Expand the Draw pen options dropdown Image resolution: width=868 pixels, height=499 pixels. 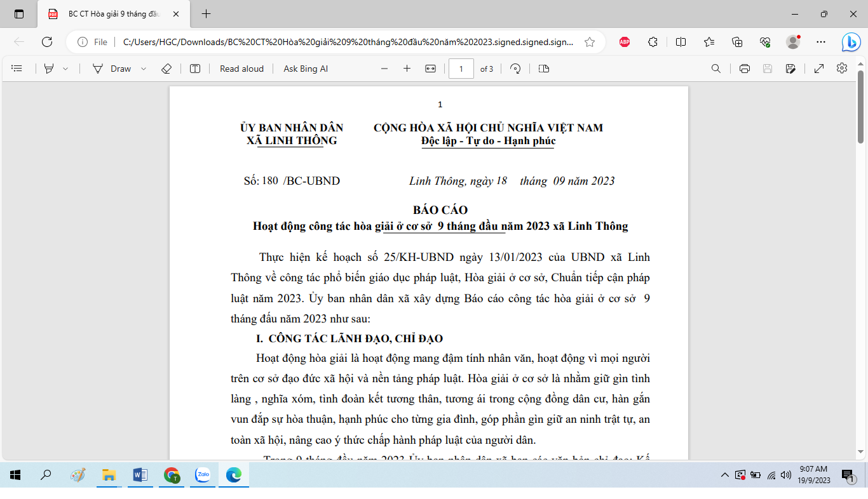point(144,69)
